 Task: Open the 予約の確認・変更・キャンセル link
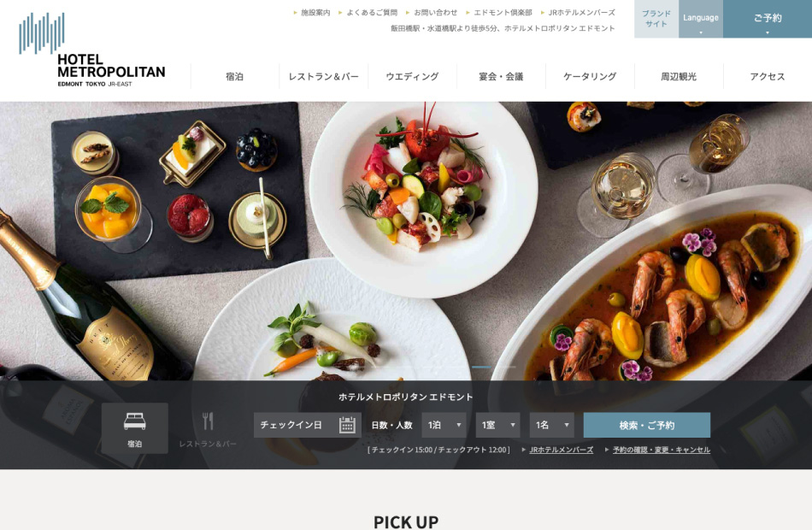coord(662,450)
